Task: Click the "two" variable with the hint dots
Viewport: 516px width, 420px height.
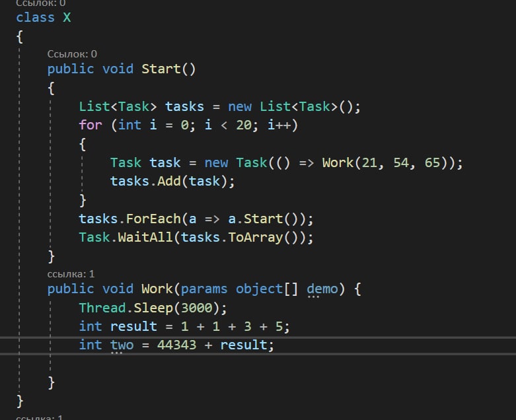Action: point(122,345)
